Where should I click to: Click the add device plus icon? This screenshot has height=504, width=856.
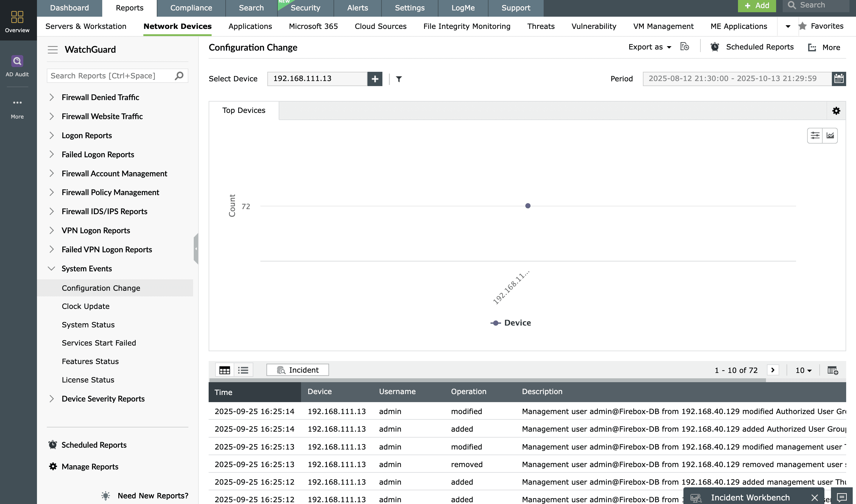(375, 79)
